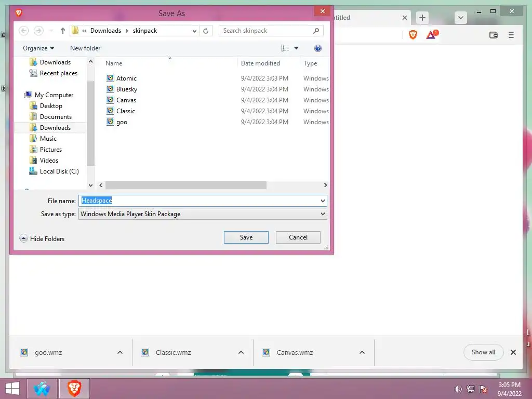Open the browser tab search dropdown

tap(460, 18)
